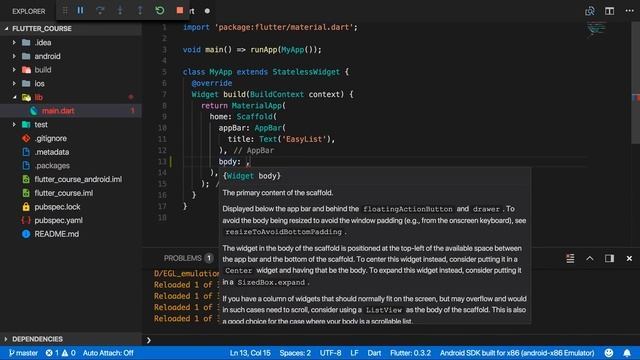Click Ln 13, Col 15 indicator
The image size is (640, 360).
pos(250,353)
